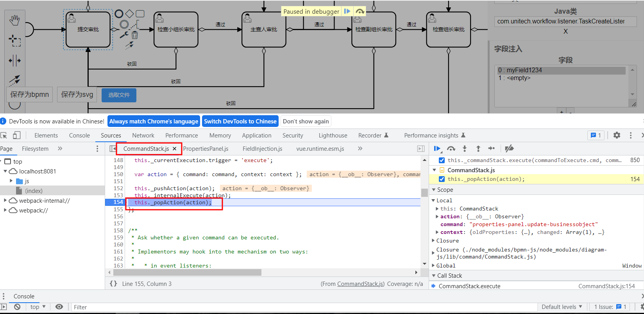Click Switch DevTools to Chinese button

click(x=240, y=121)
